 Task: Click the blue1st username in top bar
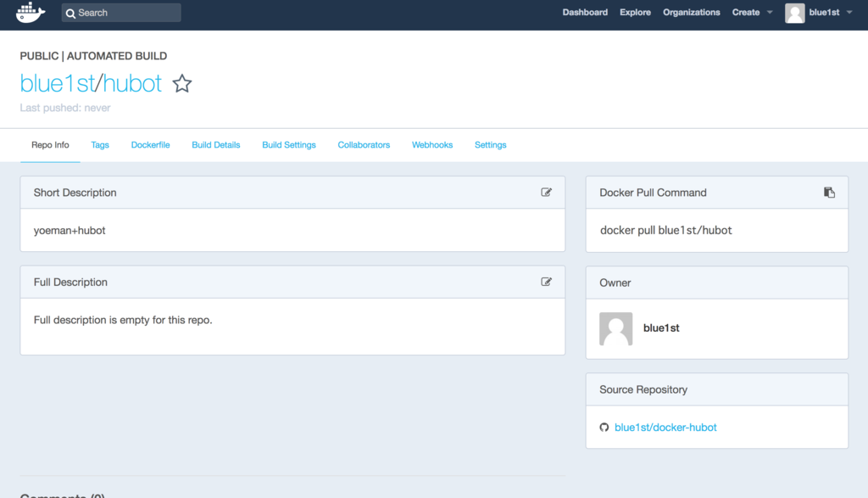824,12
